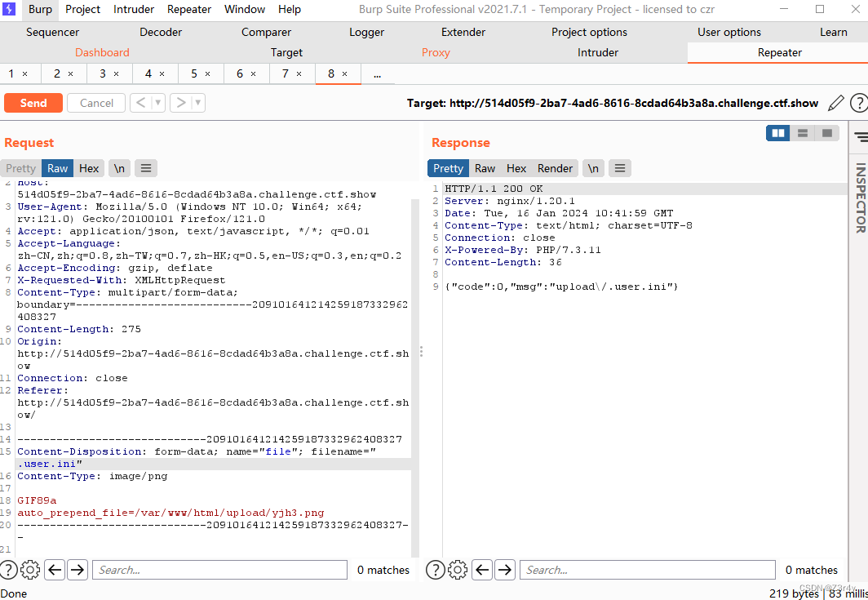Click the auto_prepend_file payload line
The height and width of the screenshot is (600, 868).
pos(170,513)
